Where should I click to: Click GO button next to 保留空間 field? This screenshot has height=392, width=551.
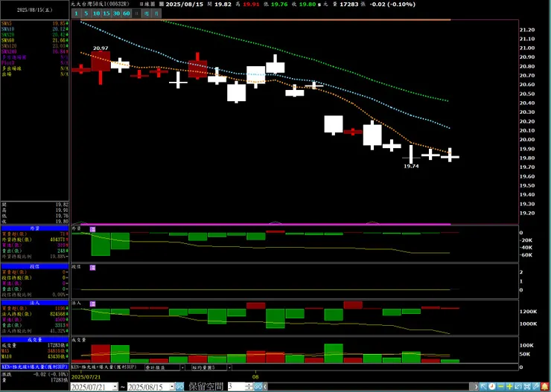[x=258, y=387]
